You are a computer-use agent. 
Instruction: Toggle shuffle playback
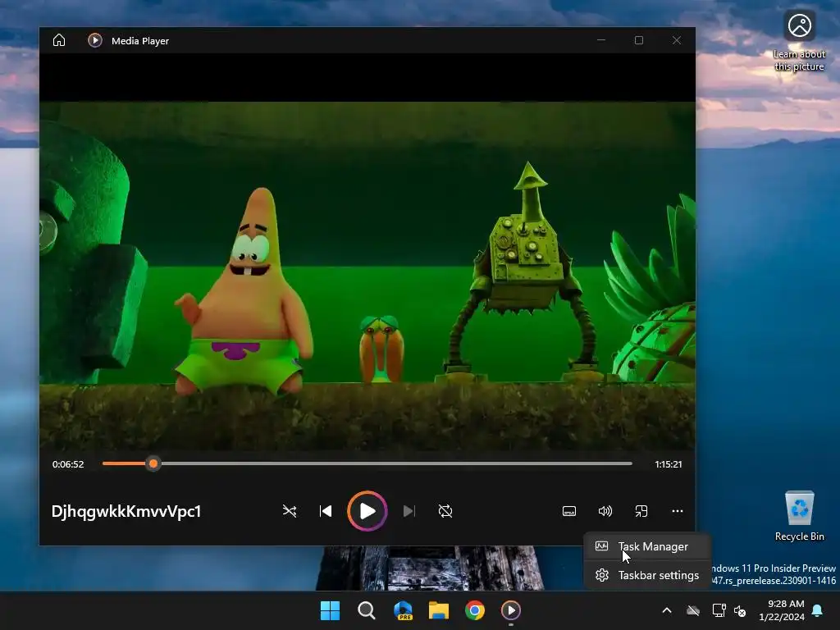[290, 511]
